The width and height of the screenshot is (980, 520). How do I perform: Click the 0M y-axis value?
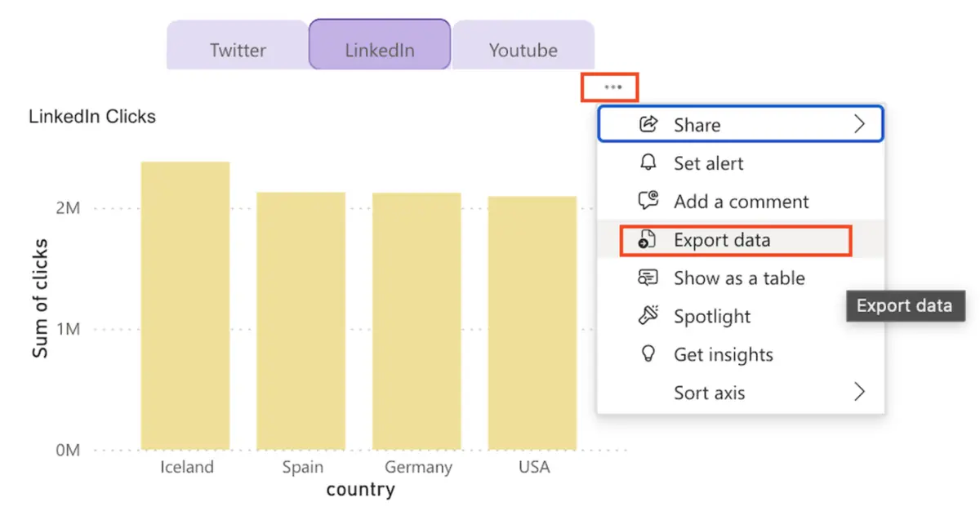[x=68, y=450]
